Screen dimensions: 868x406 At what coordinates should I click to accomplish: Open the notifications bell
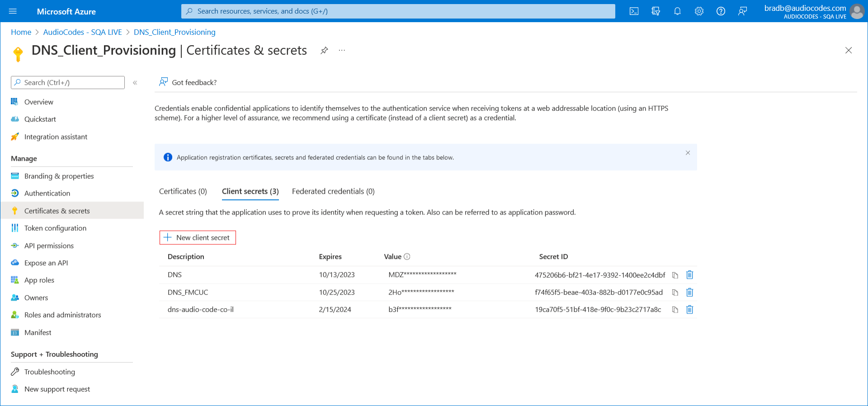point(677,11)
